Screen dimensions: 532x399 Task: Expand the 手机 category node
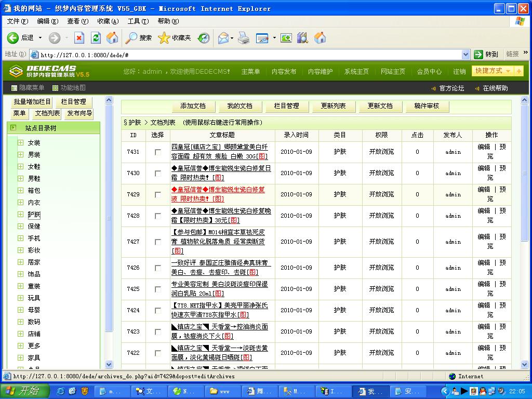click(x=20, y=238)
